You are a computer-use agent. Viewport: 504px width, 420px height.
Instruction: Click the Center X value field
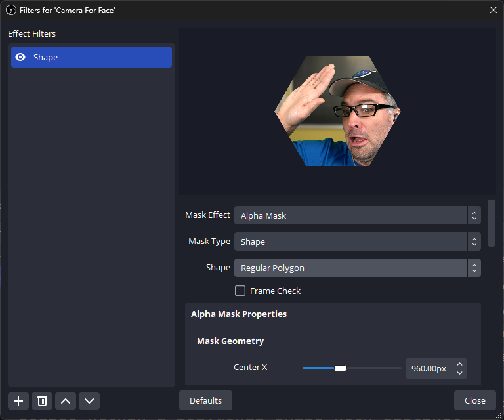[429, 368]
